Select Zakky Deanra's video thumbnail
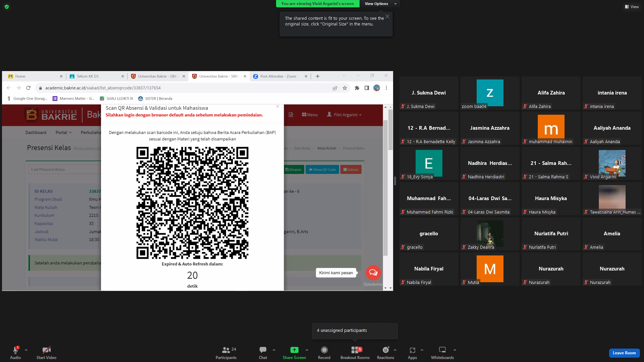644x362 pixels. tap(490, 234)
